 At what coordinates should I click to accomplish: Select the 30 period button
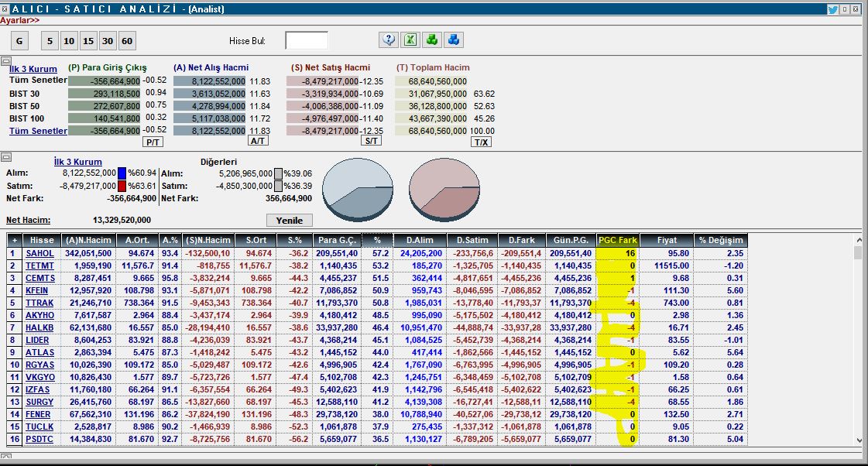pos(108,41)
